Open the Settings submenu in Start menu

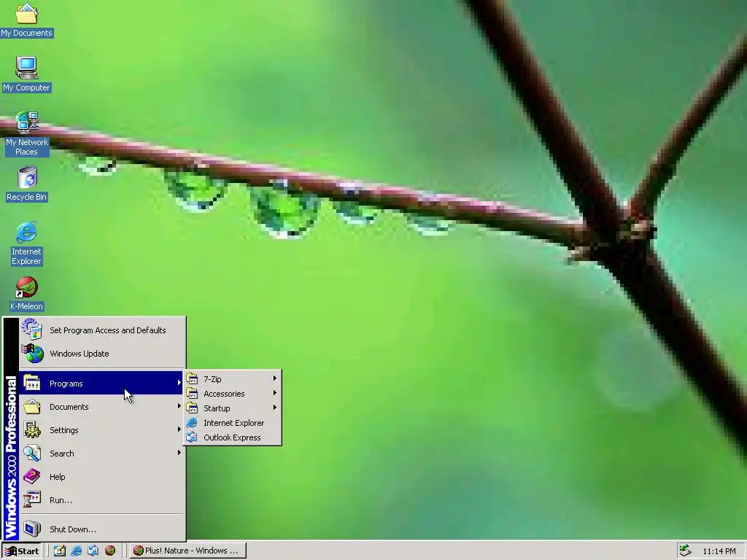click(102, 430)
